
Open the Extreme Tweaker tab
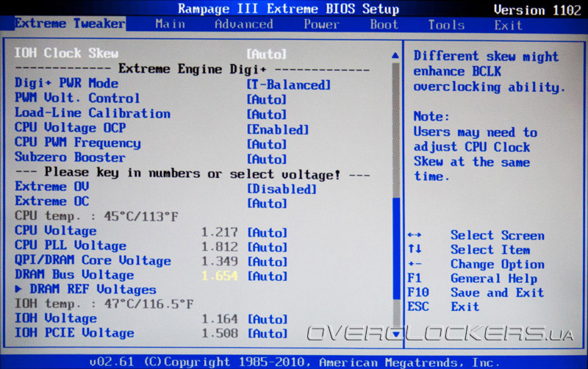70,24
